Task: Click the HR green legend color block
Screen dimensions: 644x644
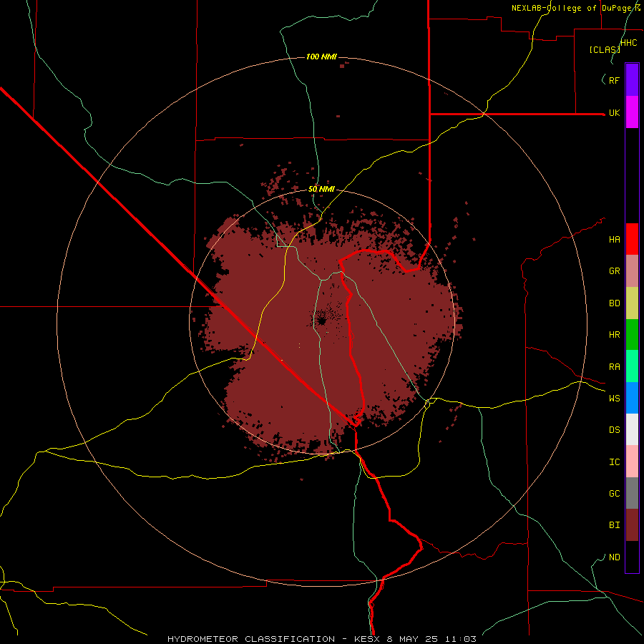Action: [632, 335]
